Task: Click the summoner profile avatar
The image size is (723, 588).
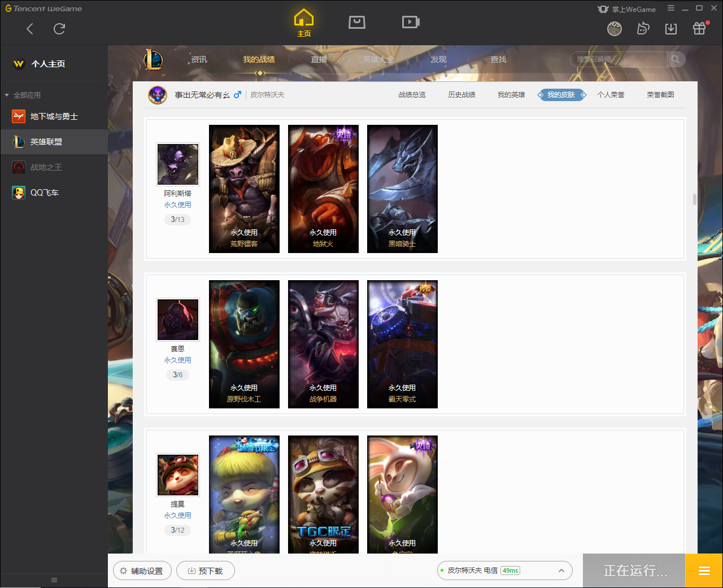Action: click(x=158, y=95)
